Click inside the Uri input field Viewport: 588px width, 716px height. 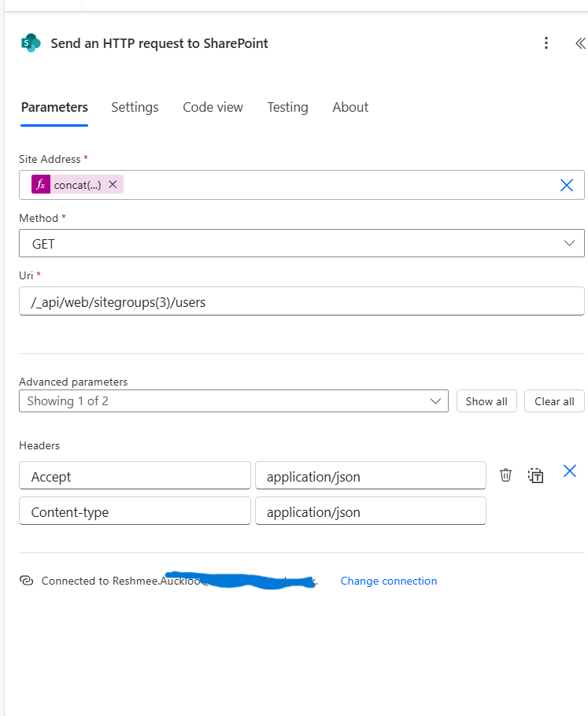[x=301, y=301]
